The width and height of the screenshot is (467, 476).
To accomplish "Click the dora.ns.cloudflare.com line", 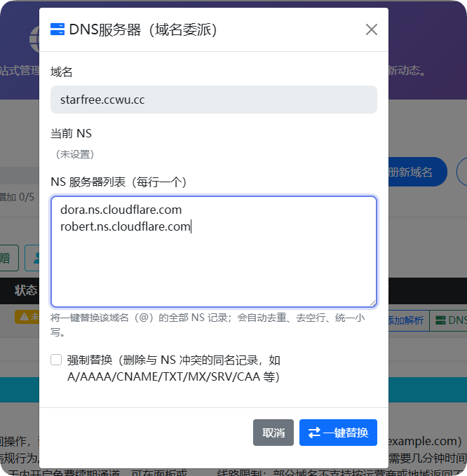I will [x=121, y=210].
